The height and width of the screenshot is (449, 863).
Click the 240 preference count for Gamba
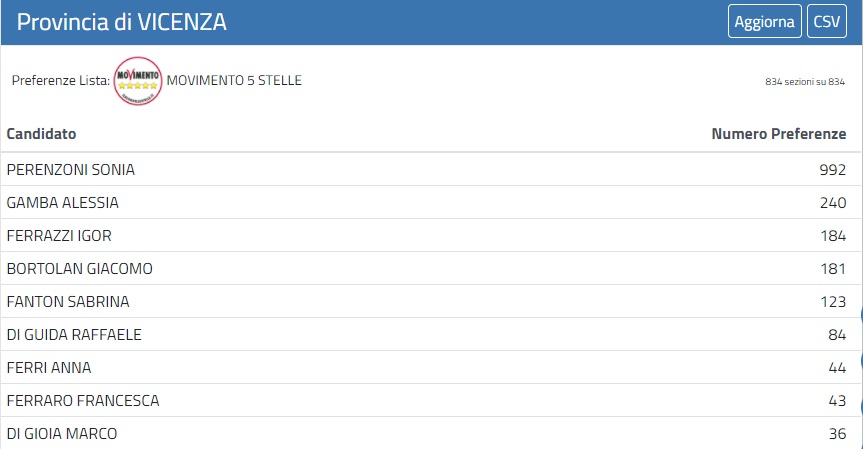click(x=832, y=203)
